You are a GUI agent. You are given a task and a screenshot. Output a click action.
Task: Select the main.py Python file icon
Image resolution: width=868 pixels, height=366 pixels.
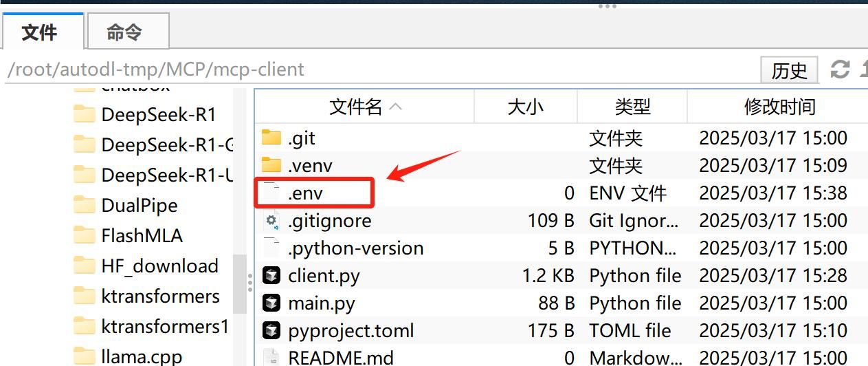click(x=272, y=303)
